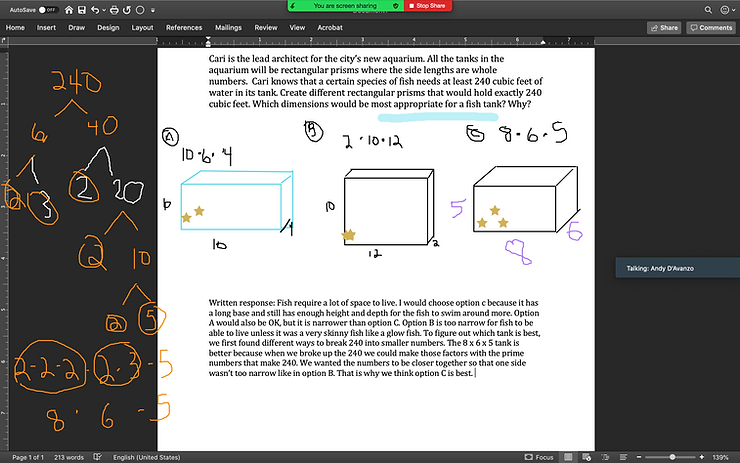Toggle AutoSave switch on

click(x=45, y=10)
